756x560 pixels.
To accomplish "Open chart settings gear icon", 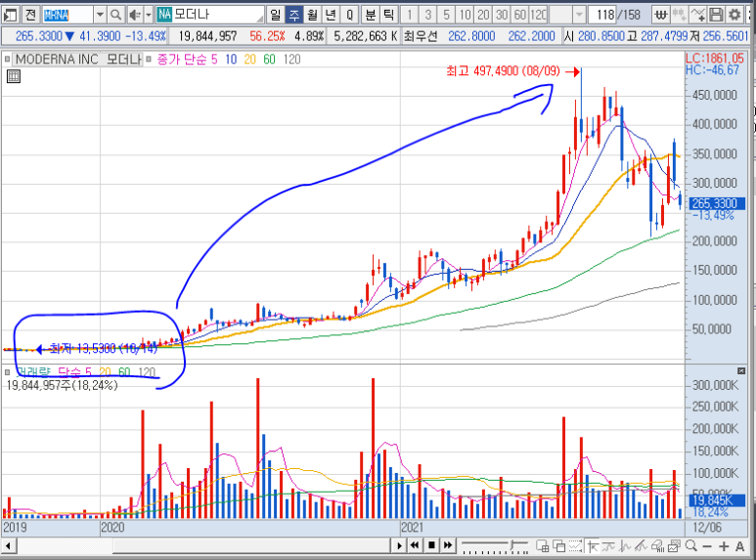I will point(734,15).
